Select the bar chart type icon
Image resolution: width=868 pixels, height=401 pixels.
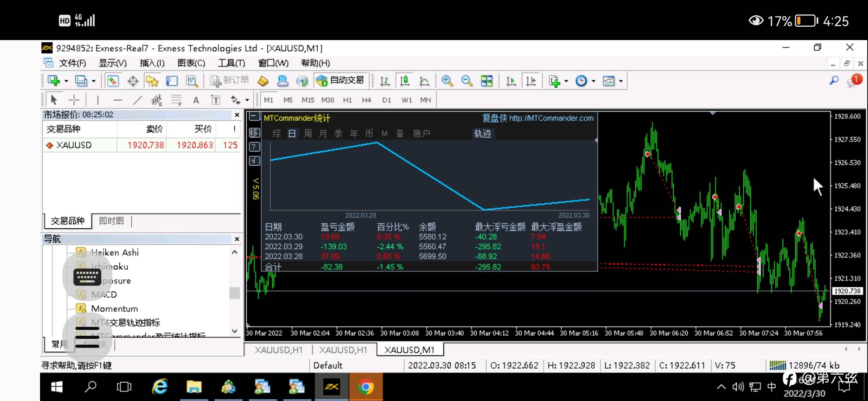pyautogui.click(x=385, y=81)
